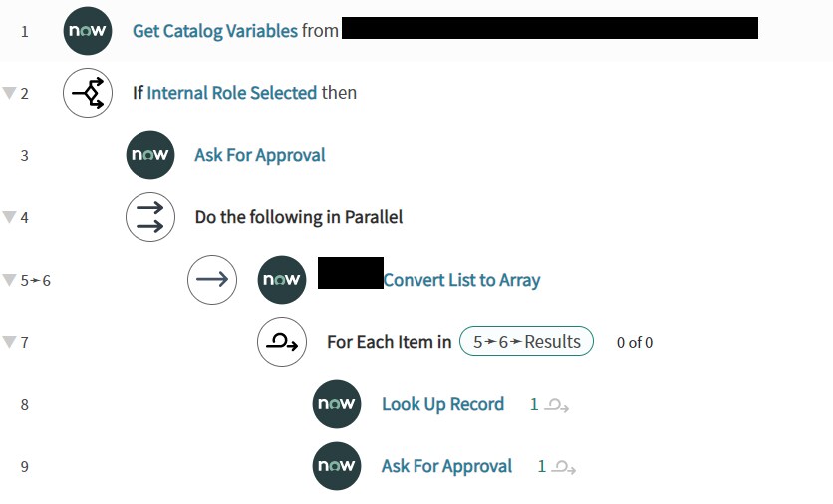Click the For Each loop icon
Image resolution: width=833 pixels, height=504 pixels.
[282, 342]
